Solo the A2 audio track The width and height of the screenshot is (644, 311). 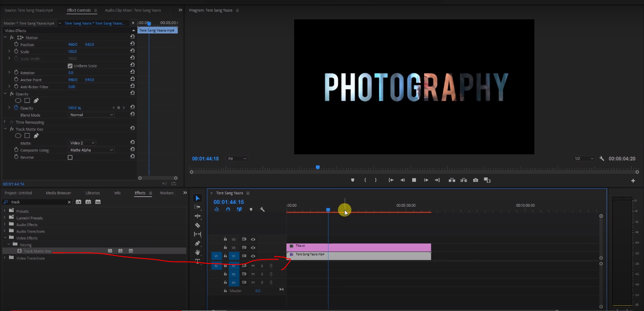coord(262,274)
